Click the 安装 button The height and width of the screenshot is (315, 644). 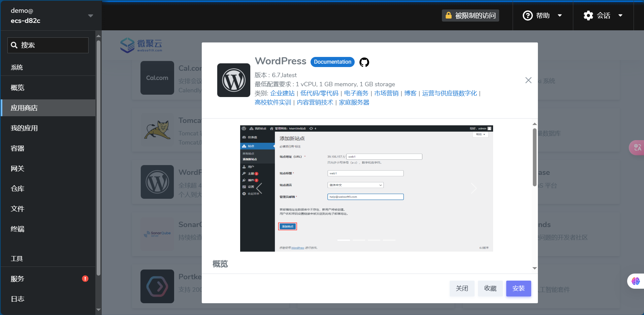click(x=519, y=288)
